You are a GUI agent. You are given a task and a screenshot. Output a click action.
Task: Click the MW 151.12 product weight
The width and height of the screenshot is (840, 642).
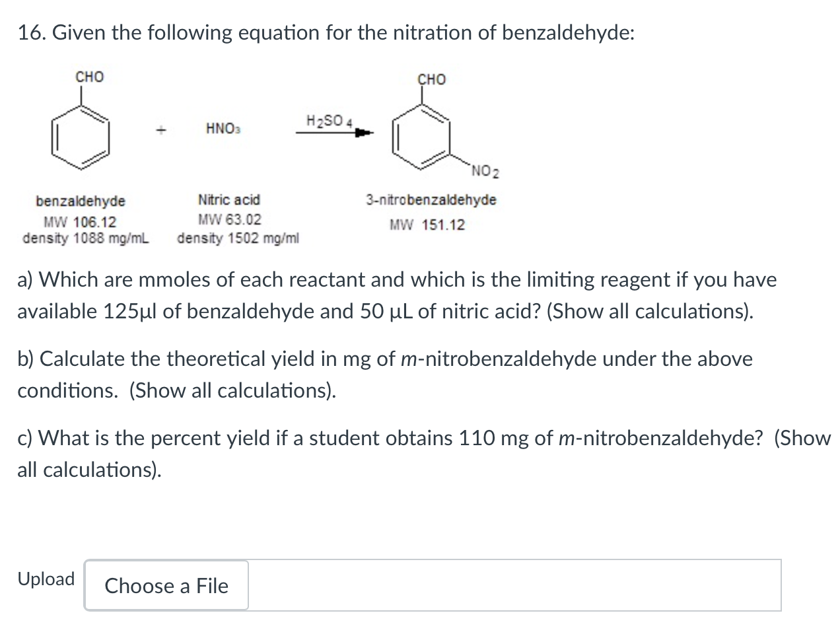point(426,225)
